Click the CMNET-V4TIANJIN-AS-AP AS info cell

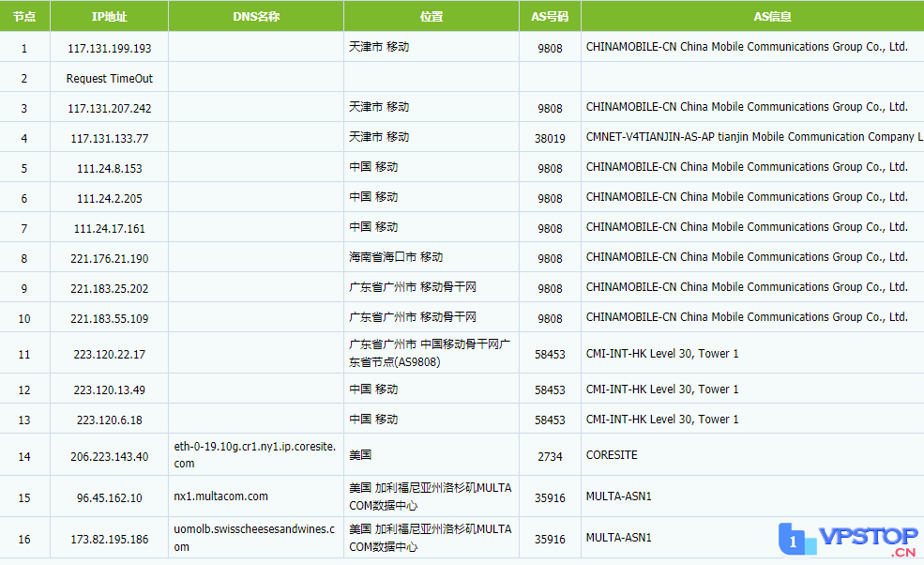pyautogui.click(x=754, y=137)
